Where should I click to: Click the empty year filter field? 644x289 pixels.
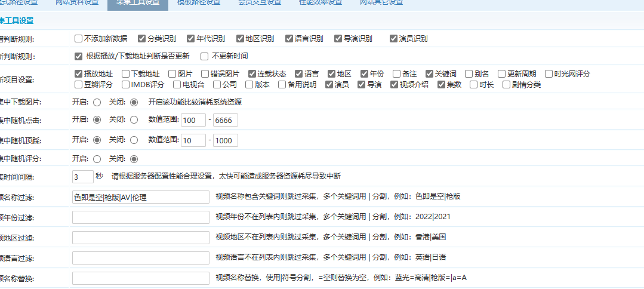pyautogui.click(x=140, y=217)
